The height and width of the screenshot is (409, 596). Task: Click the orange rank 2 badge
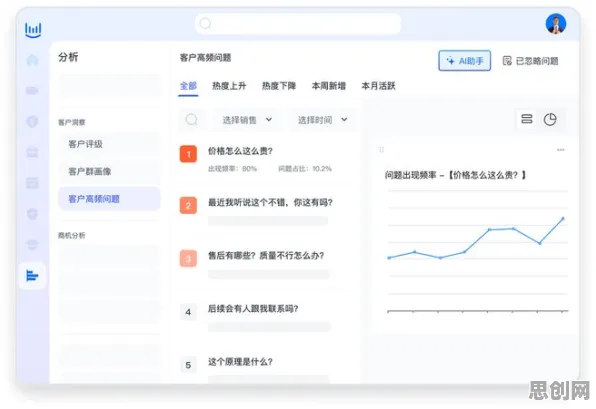tap(188, 206)
